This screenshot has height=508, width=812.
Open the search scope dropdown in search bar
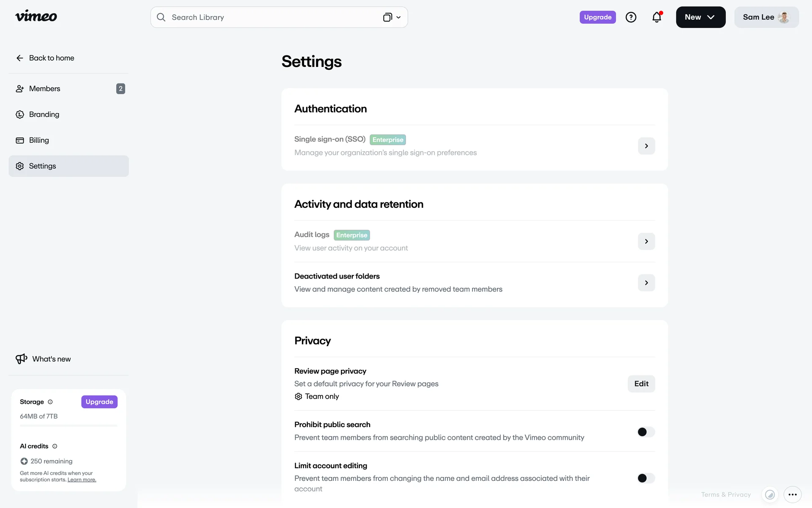pyautogui.click(x=392, y=17)
